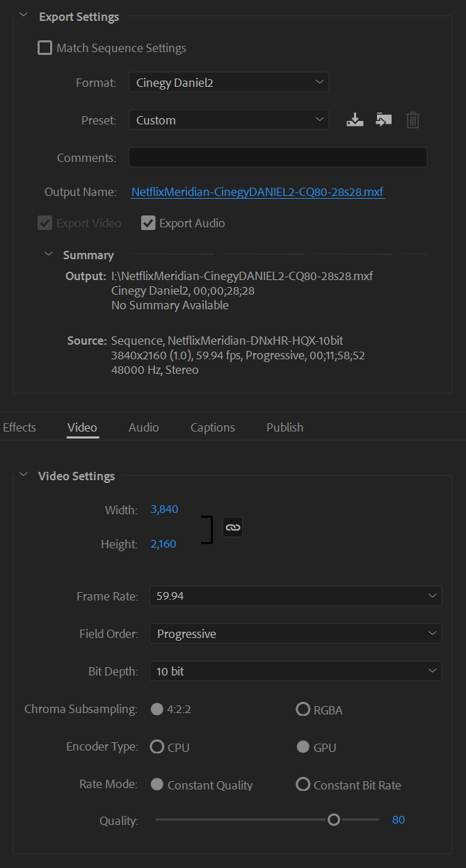Choose GPU encoder type

point(303,747)
